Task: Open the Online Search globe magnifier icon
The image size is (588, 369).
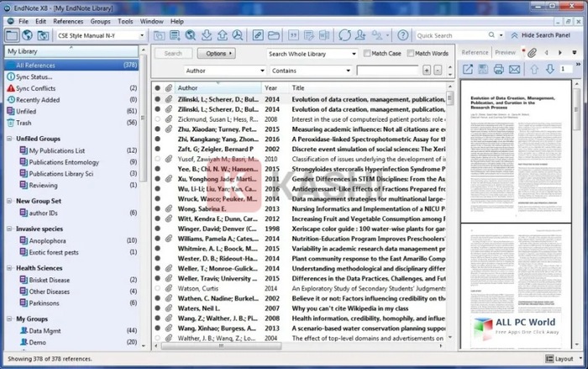Action: pyautogui.click(x=191, y=35)
